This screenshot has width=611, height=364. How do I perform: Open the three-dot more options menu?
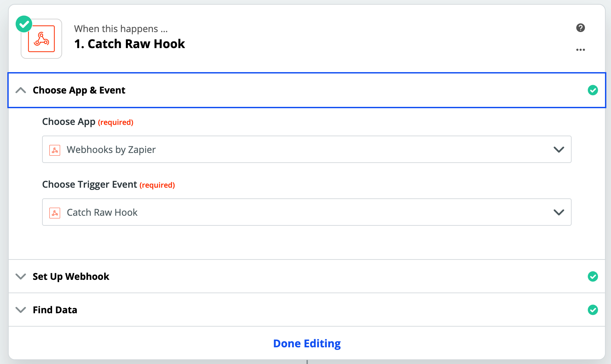click(x=581, y=50)
